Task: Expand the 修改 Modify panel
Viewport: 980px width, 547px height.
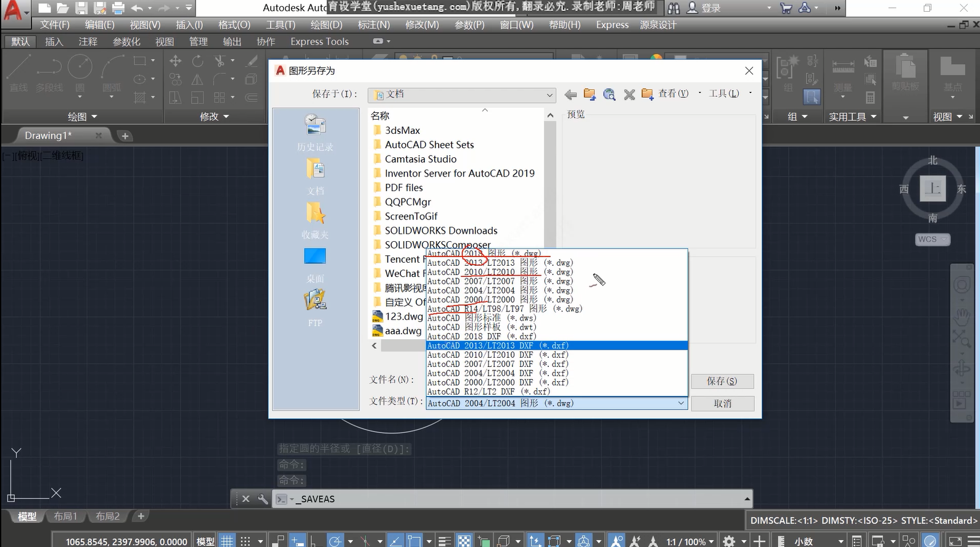Action: coord(214,116)
